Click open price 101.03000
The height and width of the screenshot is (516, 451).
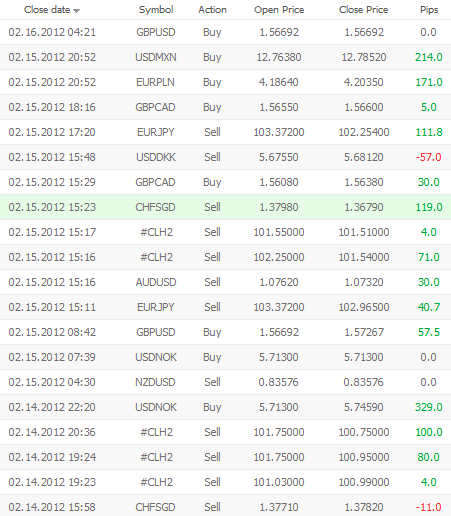coord(279,482)
